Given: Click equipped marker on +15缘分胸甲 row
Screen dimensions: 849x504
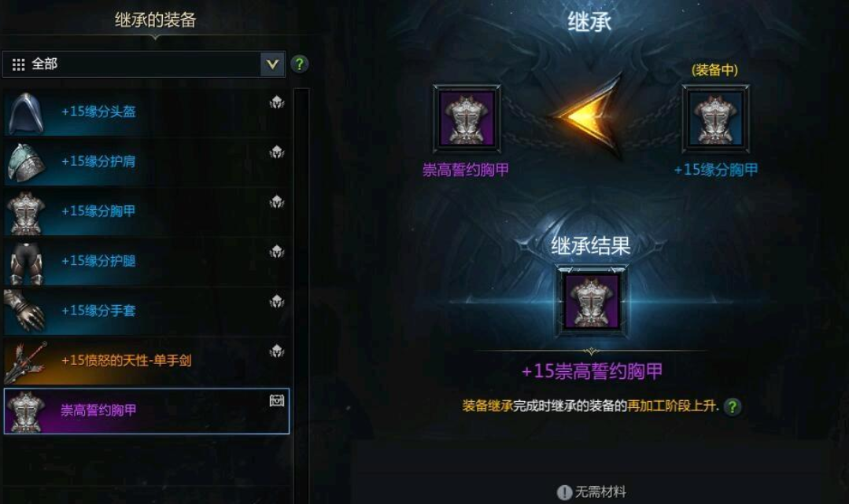Looking at the screenshot, I should click(x=277, y=201).
